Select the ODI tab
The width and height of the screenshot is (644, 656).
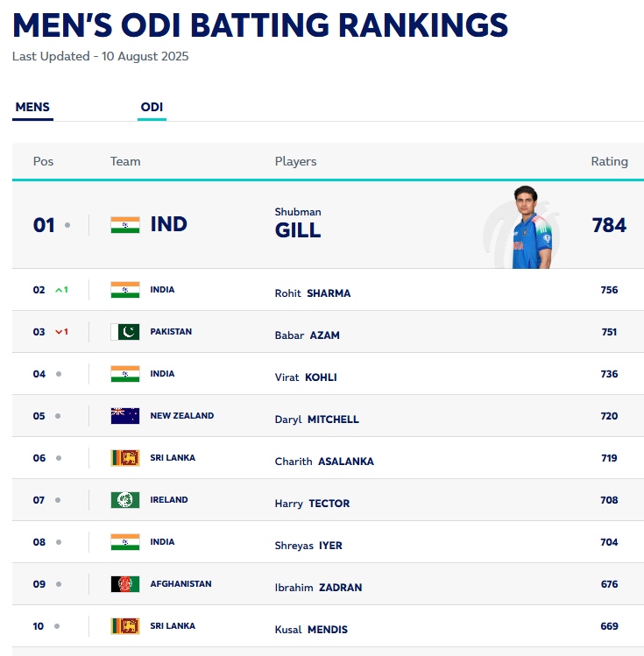(152, 108)
